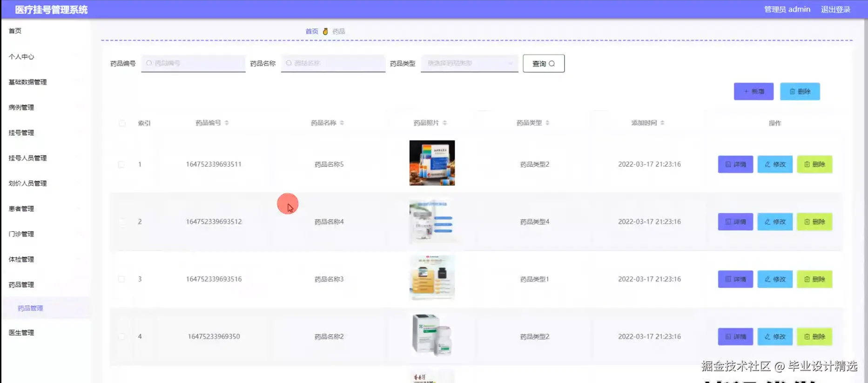The image size is (868, 383).
Task: Open 详情 for row 药品名称5
Action: coord(735,164)
